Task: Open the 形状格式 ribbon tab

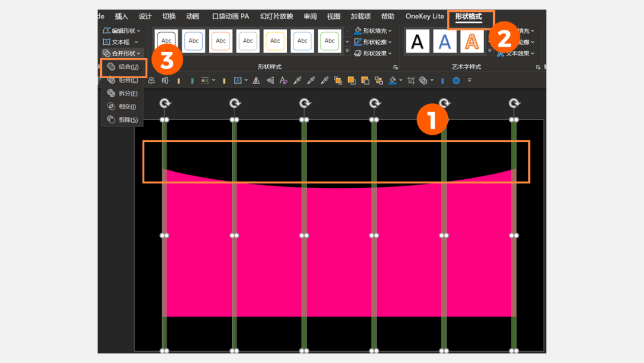Action: coord(468,17)
